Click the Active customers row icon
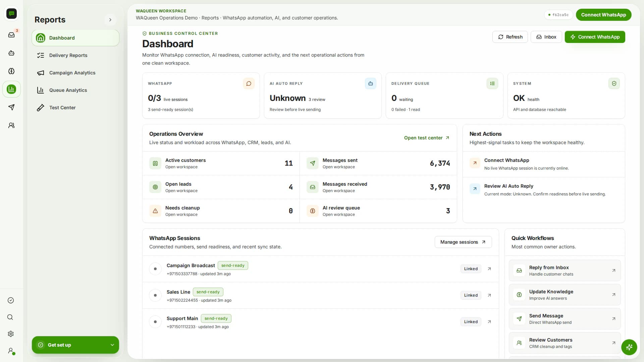 point(155,163)
